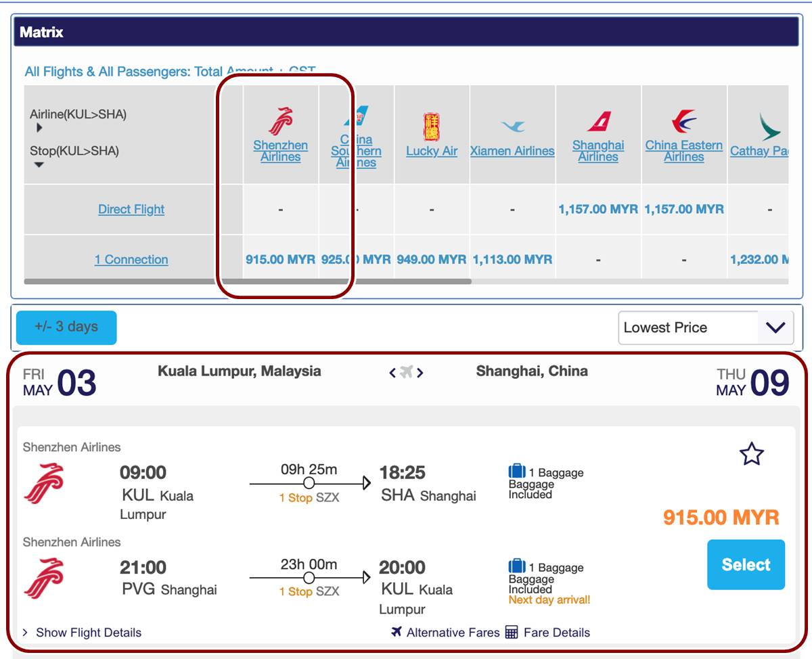Click the 949.00 MYR Lucky Air price
Viewport: 812px width, 659px height.
[432, 259]
